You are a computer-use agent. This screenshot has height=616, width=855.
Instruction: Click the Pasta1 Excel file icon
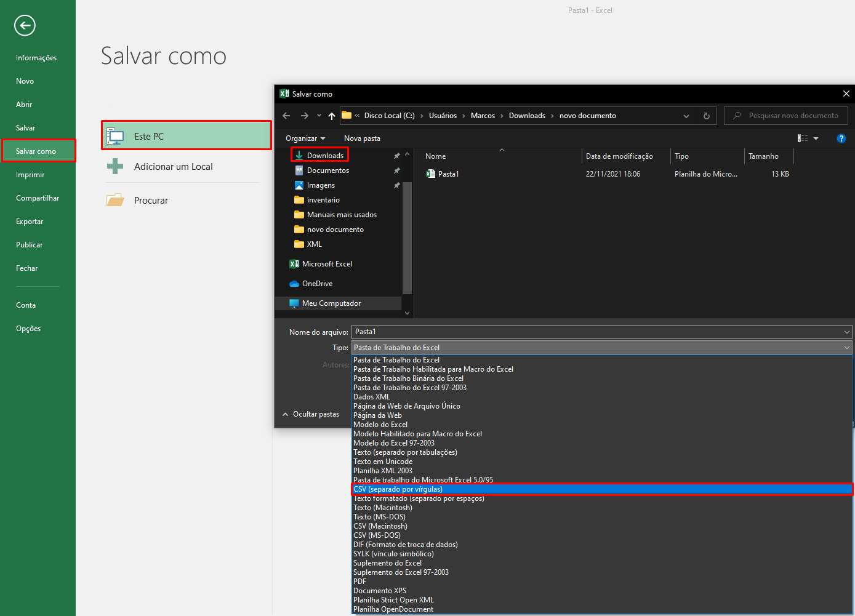[431, 174]
